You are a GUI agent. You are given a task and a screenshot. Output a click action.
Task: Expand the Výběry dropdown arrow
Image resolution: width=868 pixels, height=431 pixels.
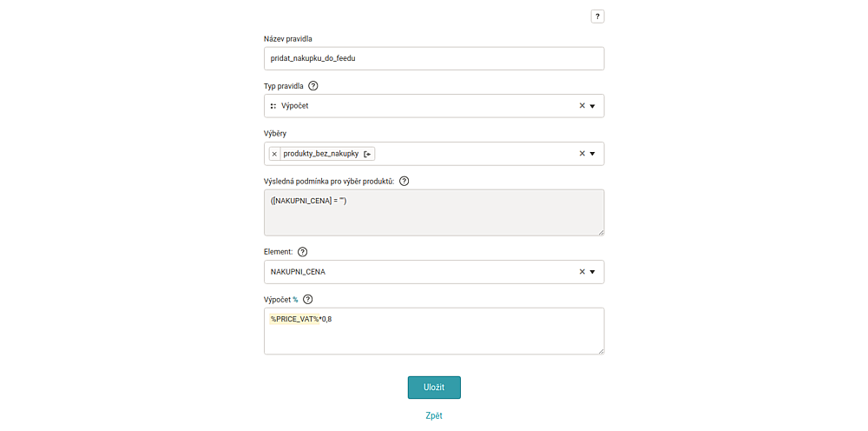tap(592, 154)
